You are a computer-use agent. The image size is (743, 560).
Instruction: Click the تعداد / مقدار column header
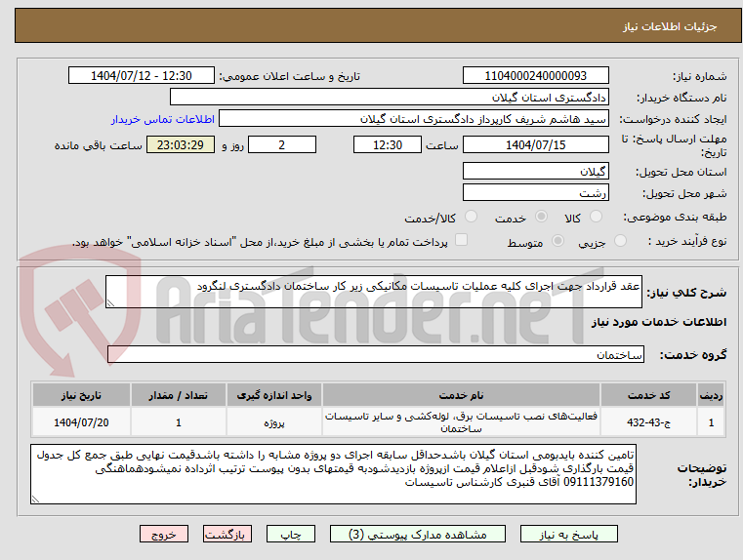pyautogui.click(x=178, y=395)
